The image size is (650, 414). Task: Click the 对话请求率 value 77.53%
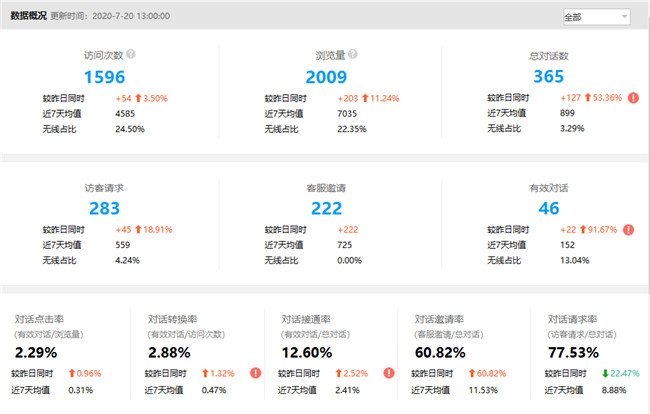[x=574, y=353]
